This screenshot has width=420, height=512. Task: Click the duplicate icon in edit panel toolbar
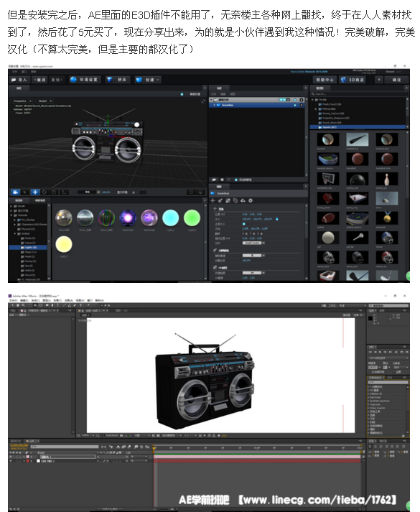[x=235, y=200]
